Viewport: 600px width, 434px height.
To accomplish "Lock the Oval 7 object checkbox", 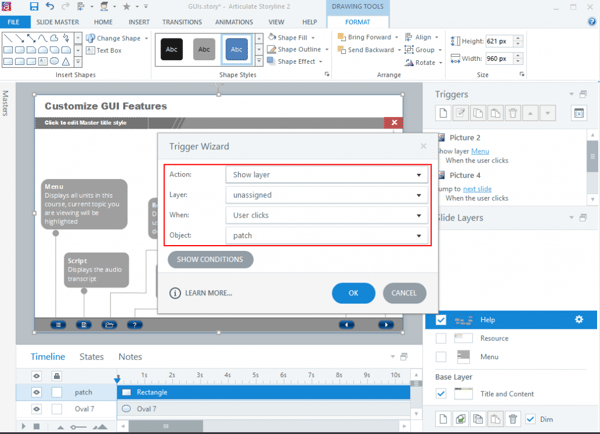I will [57, 409].
